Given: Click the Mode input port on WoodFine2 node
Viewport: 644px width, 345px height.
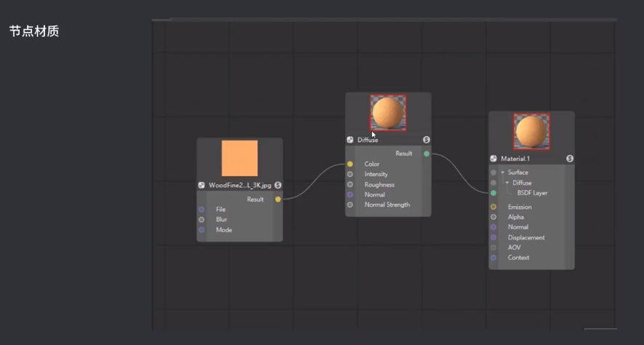Looking at the screenshot, I should [x=202, y=230].
